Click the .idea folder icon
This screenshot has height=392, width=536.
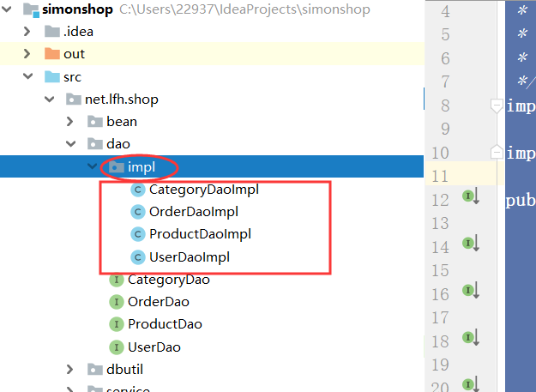(52, 31)
